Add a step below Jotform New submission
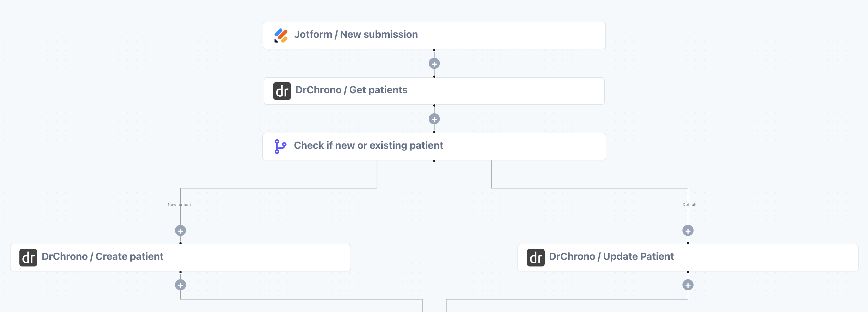Image resolution: width=868 pixels, height=312 pixels. [434, 63]
